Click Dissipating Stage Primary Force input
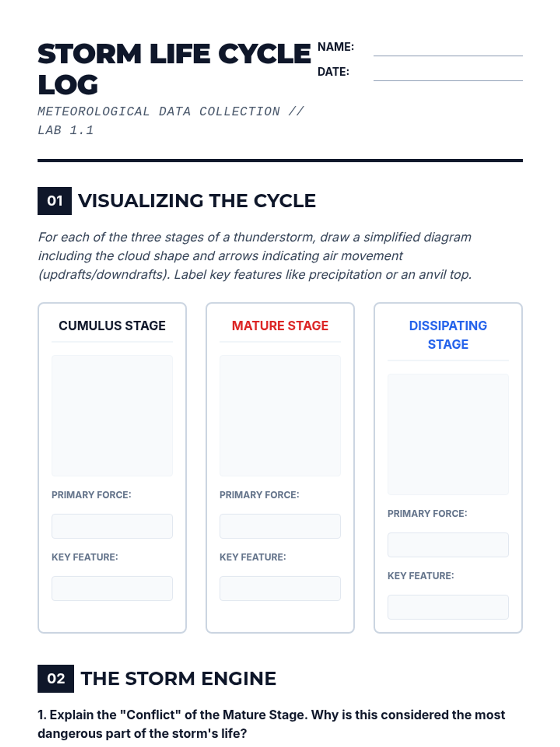Viewport: 560px width, 747px height. (x=448, y=545)
